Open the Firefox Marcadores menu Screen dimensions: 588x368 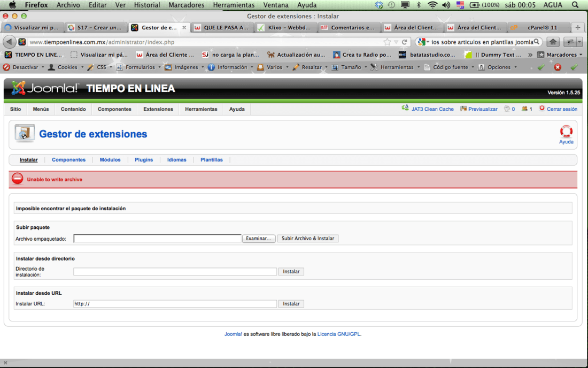[x=187, y=5]
